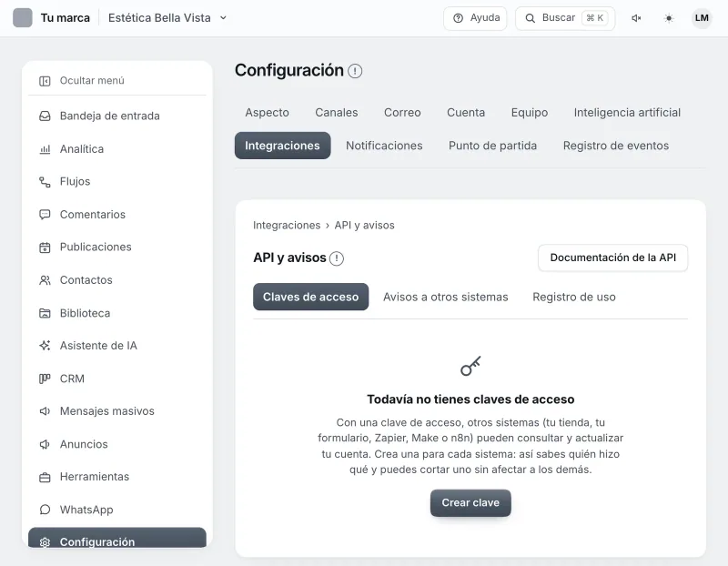Click the "Todavía no tienes claves de acceso" heading
This screenshot has height=566, width=728.
pos(470,399)
